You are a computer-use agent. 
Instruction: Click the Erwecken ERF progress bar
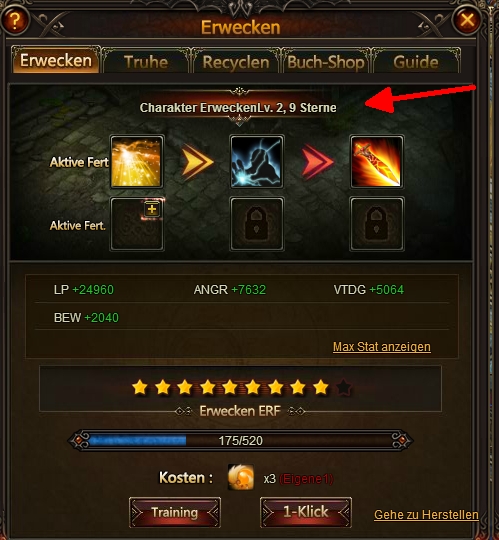(241, 440)
